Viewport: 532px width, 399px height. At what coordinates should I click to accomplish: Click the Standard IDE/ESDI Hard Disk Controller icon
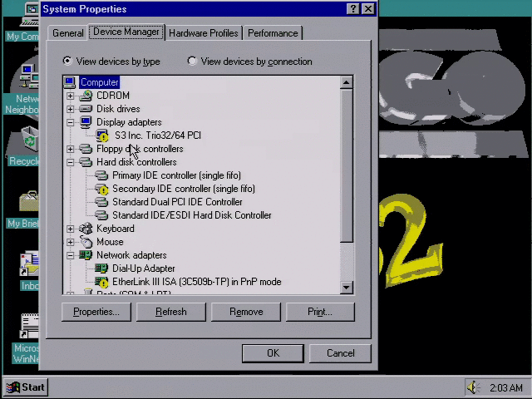pos(101,215)
